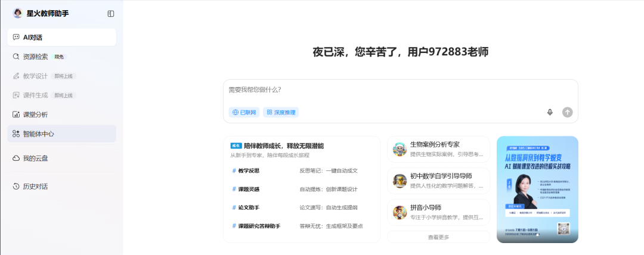
Task: Click the # icon beside 论文助手
Action: [x=234, y=207]
